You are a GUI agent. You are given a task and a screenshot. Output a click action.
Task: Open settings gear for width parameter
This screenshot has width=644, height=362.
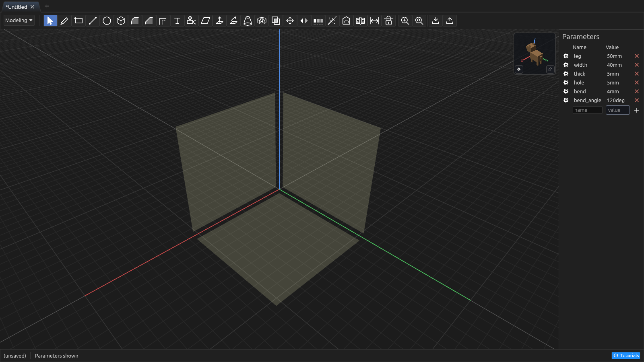point(566,65)
